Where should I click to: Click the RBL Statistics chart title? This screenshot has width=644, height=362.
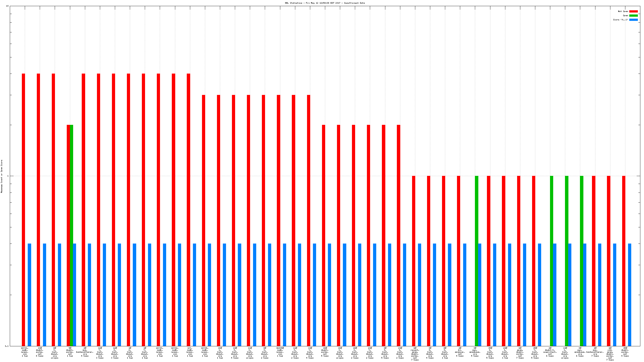point(324,3)
